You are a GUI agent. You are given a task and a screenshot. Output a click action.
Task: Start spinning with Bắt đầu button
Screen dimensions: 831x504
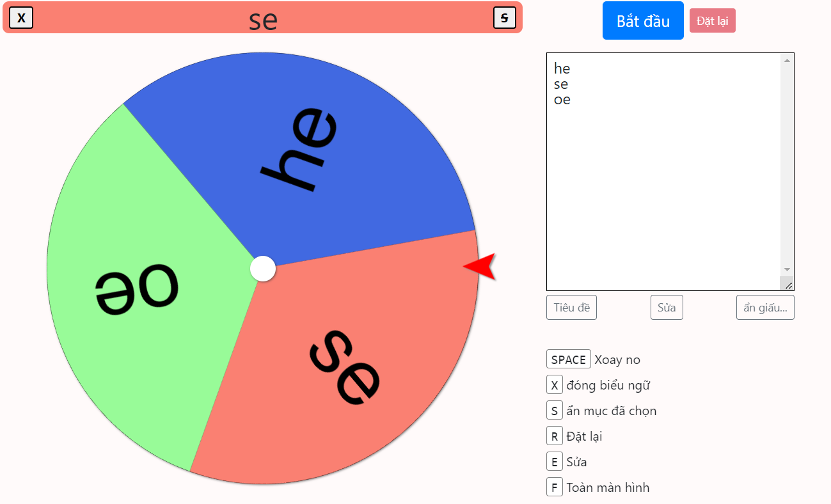point(643,20)
